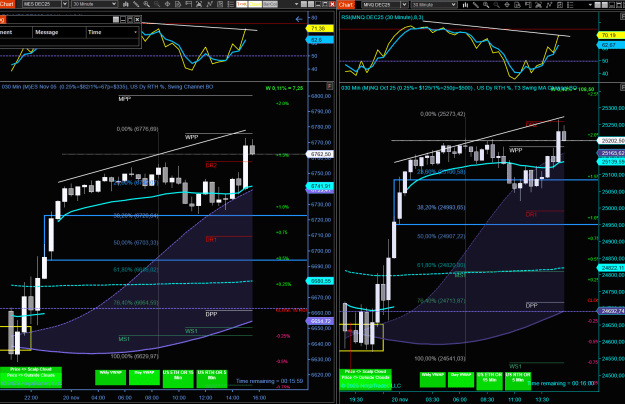The height and width of the screenshot is (404, 625).
Task: Select crosshair cursor icon in MNQ chart toolbar
Action: click(507, 5)
